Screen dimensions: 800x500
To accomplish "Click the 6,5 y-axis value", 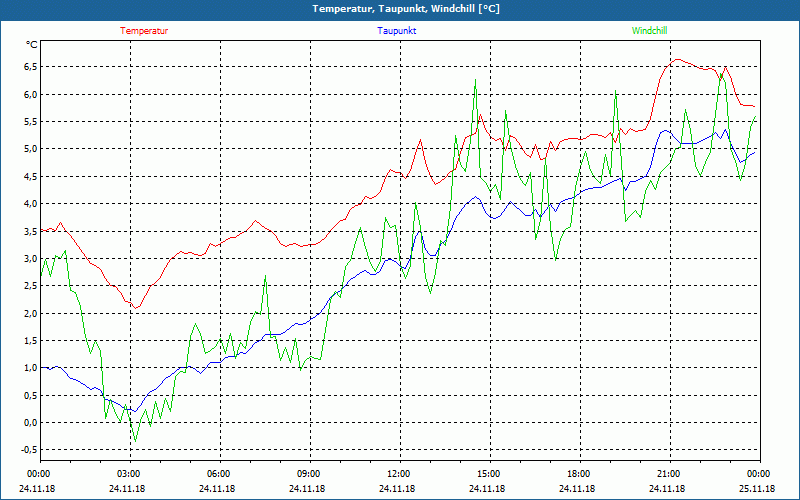I will pos(31,67).
